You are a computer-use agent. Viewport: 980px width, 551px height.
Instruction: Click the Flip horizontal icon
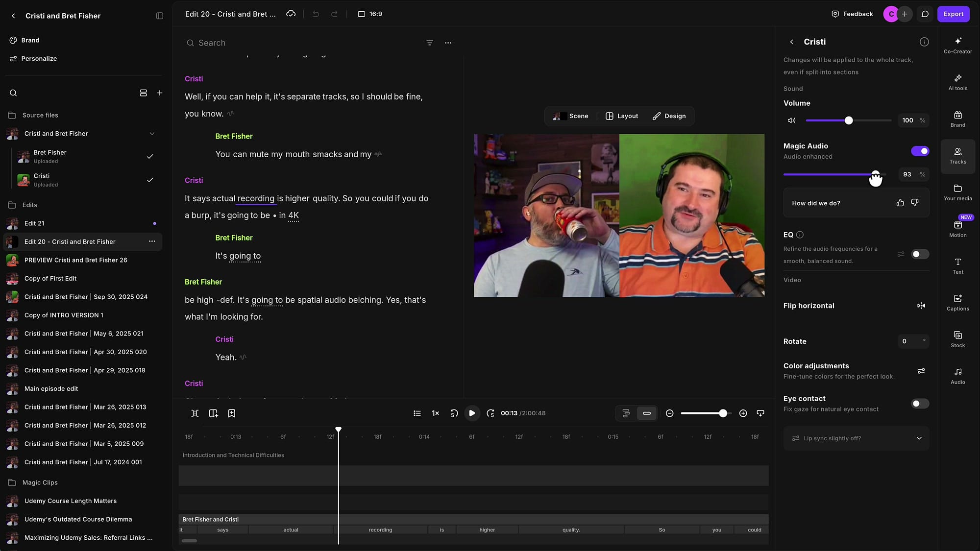(x=921, y=306)
